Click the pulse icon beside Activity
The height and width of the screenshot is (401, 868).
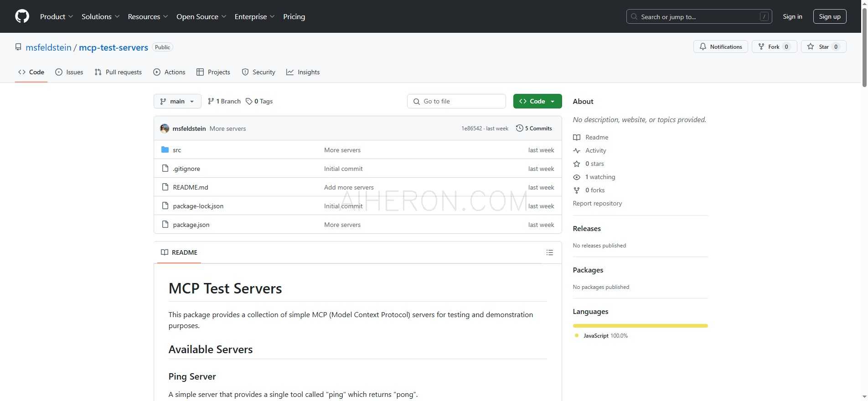pyautogui.click(x=577, y=150)
